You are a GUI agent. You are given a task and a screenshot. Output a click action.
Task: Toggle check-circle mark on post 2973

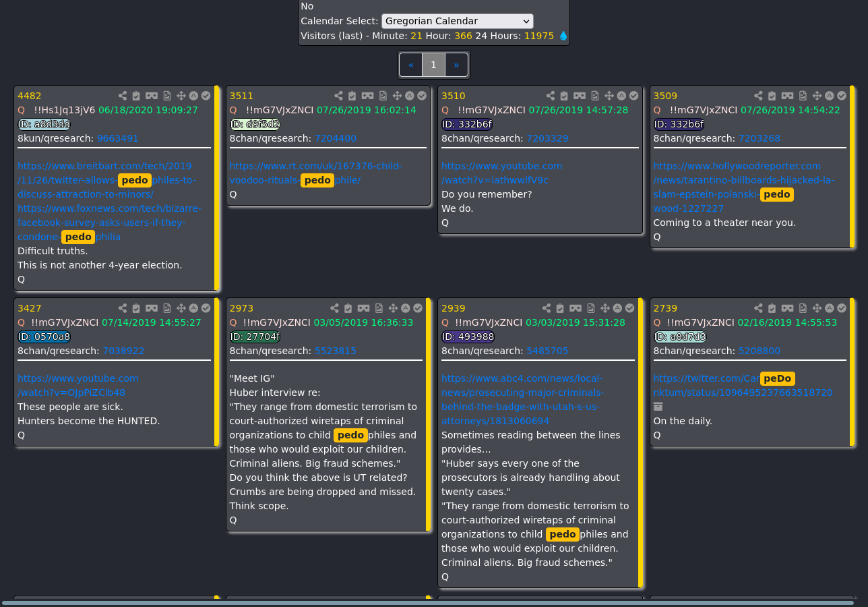click(x=418, y=308)
